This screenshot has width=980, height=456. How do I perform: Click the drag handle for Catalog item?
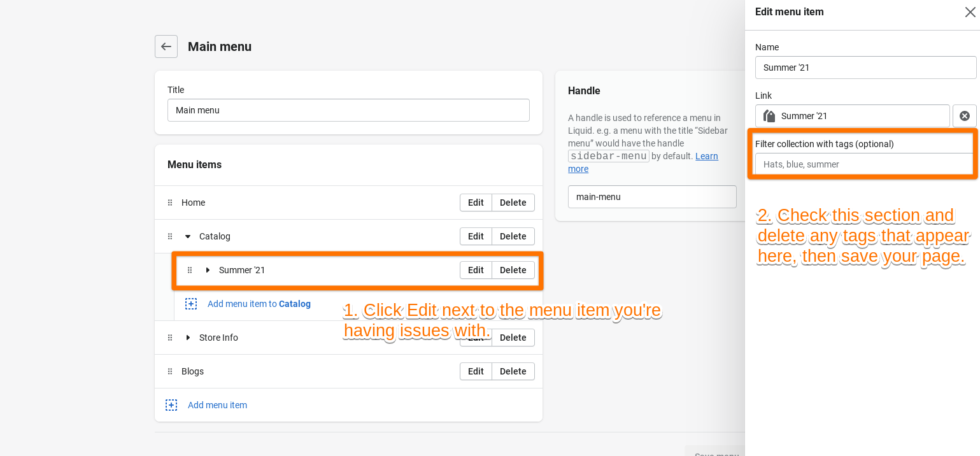click(x=170, y=236)
